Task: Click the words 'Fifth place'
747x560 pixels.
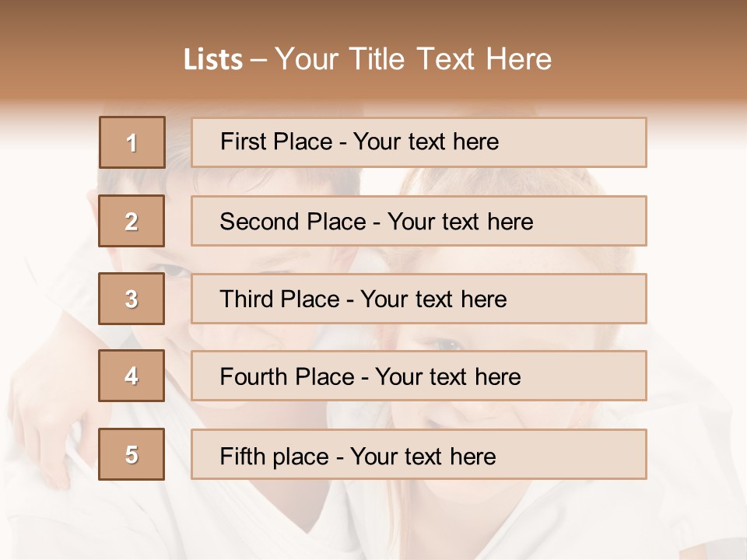Action: click(275, 457)
